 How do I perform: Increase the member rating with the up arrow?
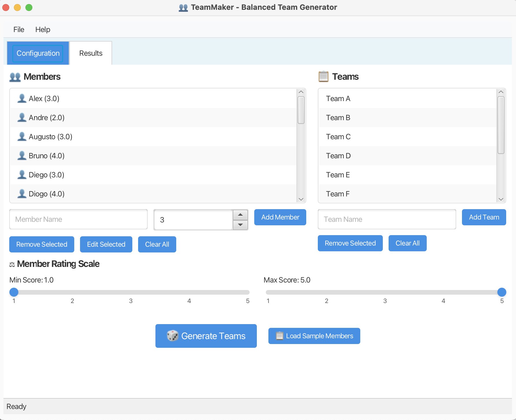240,215
